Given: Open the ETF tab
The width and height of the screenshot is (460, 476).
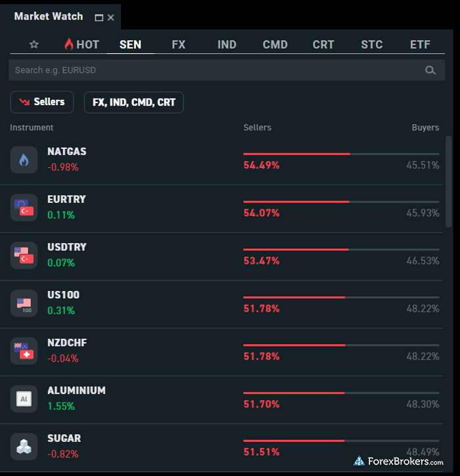Looking at the screenshot, I should [420, 45].
